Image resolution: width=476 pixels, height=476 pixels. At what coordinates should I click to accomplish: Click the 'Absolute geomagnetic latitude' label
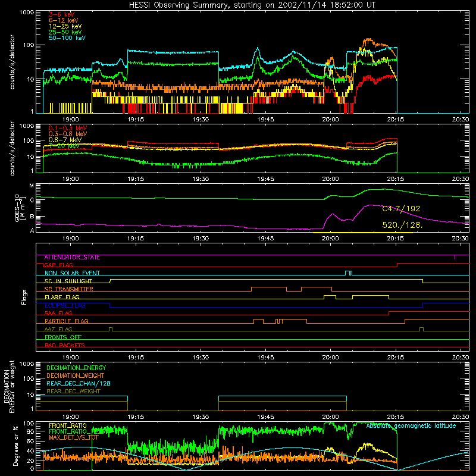(x=411, y=425)
